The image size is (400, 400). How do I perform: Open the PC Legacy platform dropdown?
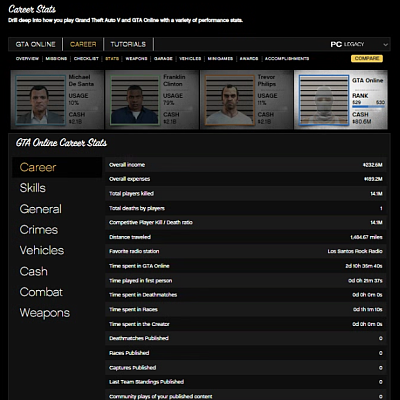tap(359, 44)
